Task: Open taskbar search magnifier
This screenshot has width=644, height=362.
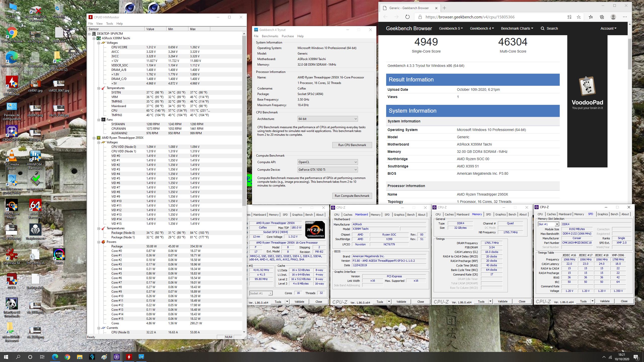Action: 18,357
